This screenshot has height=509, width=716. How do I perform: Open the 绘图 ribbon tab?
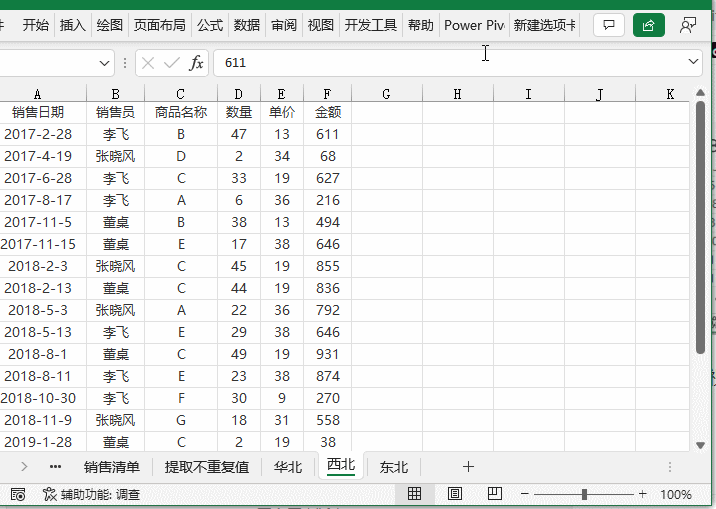(110, 25)
